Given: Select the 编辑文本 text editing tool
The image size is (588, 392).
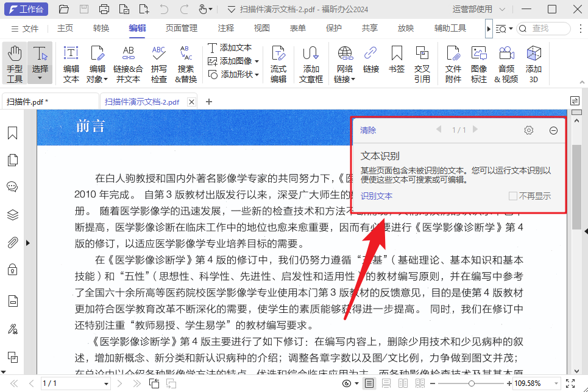Looking at the screenshot, I should [73, 61].
